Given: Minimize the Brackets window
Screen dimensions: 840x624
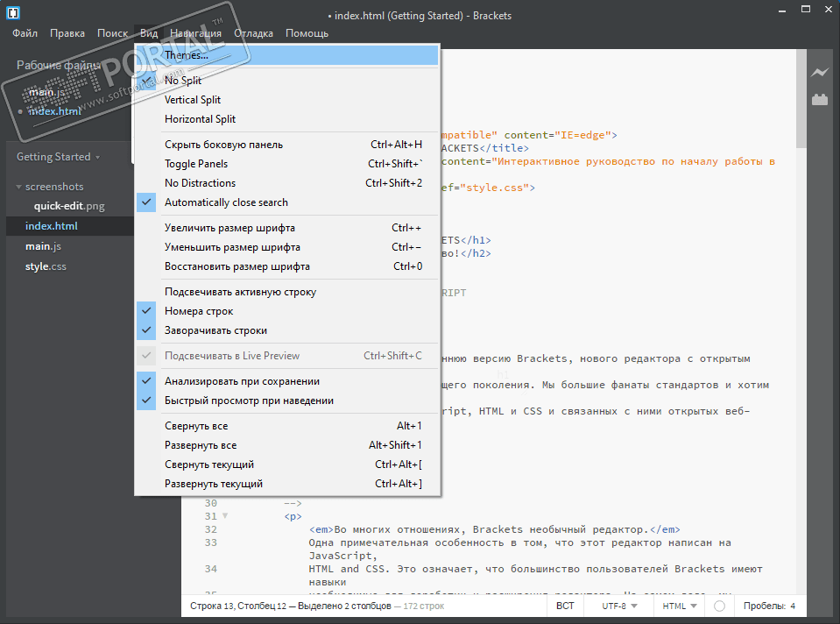Looking at the screenshot, I should click(783, 11).
